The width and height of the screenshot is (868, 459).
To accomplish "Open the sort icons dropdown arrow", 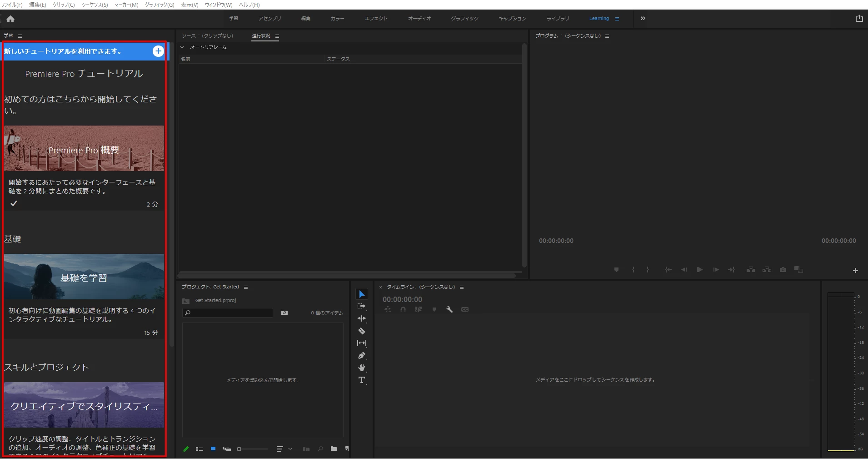I will pyautogui.click(x=290, y=449).
